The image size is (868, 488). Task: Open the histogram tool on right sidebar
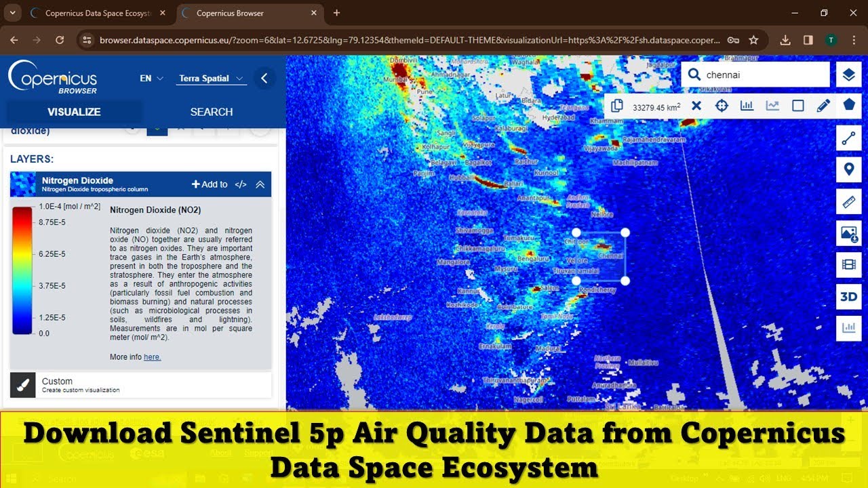point(849,328)
